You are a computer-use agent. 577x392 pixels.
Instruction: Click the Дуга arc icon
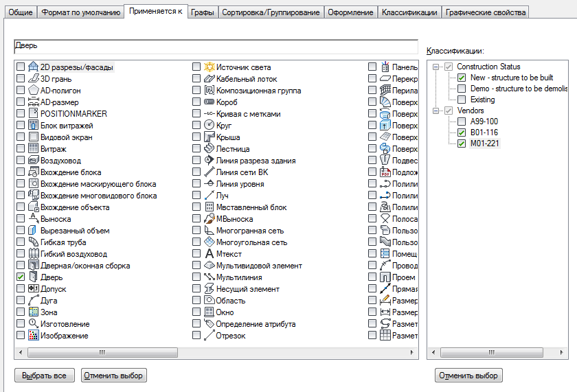[34, 300]
